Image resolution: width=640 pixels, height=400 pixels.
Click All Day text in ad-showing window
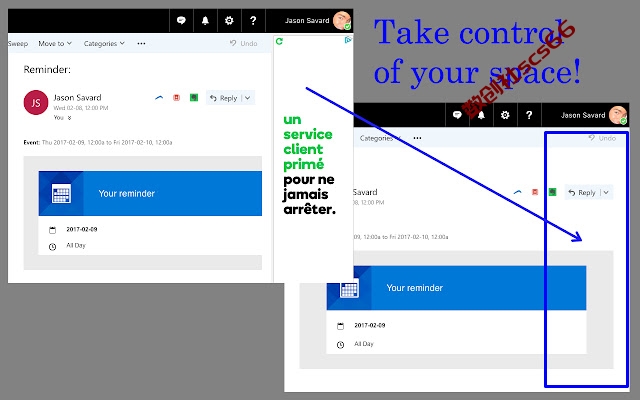coord(76,245)
